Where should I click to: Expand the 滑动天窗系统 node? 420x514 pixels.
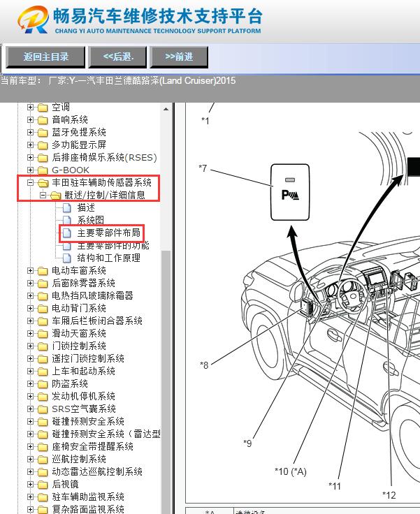click(30, 333)
